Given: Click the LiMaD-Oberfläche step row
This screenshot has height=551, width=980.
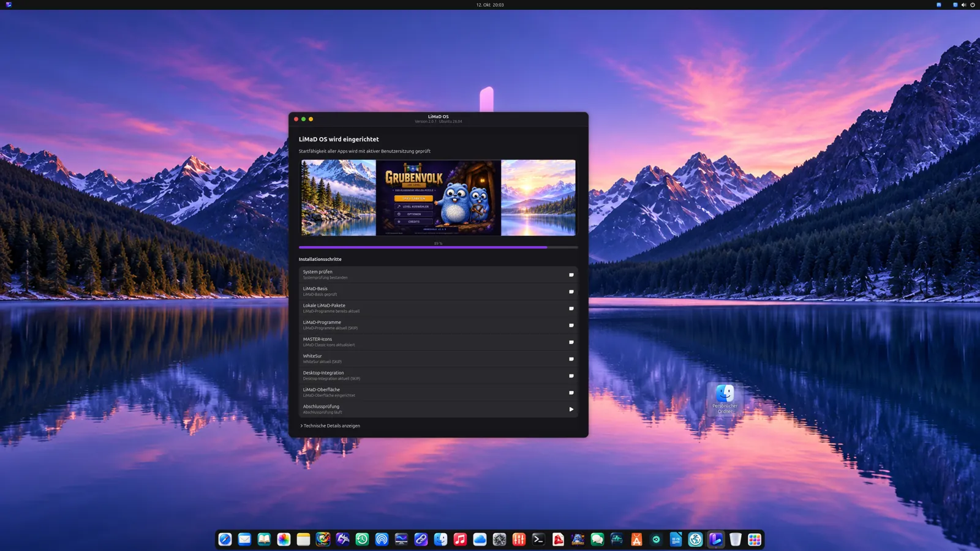Looking at the screenshot, I should 439,392.
